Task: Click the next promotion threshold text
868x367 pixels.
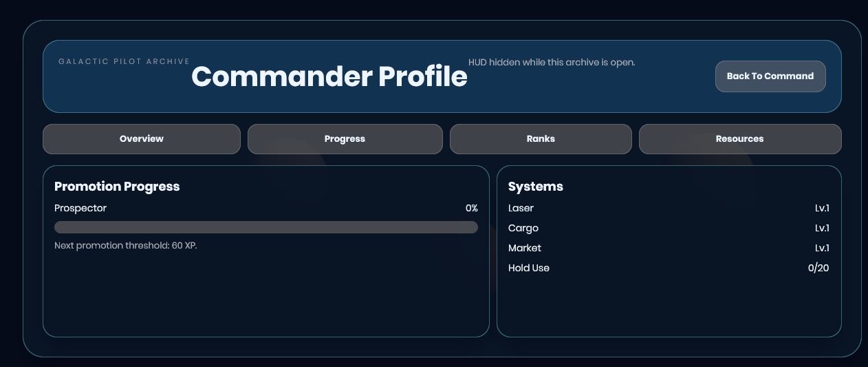Action: [x=126, y=246]
